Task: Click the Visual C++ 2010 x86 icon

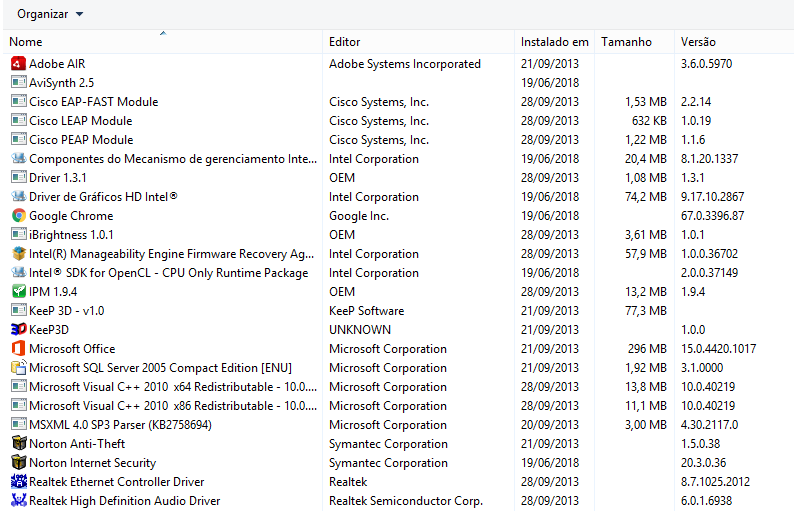Action: pos(18,406)
